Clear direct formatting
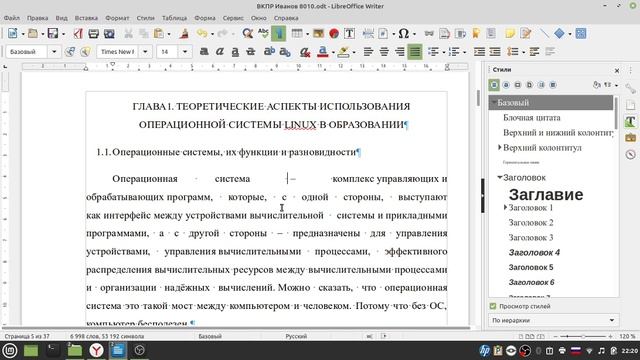Image resolution: width=640 pixels, height=360 pixels. pyautogui.click(x=304, y=52)
